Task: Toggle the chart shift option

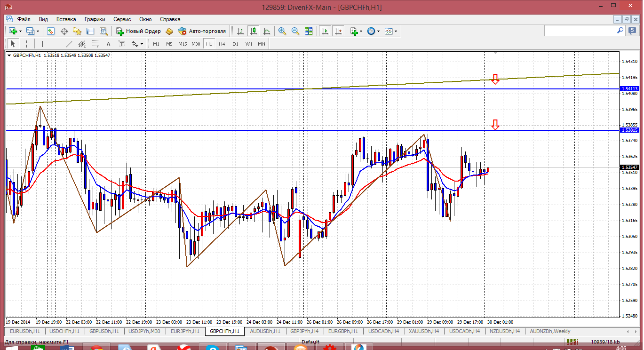Action: [338, 31]
